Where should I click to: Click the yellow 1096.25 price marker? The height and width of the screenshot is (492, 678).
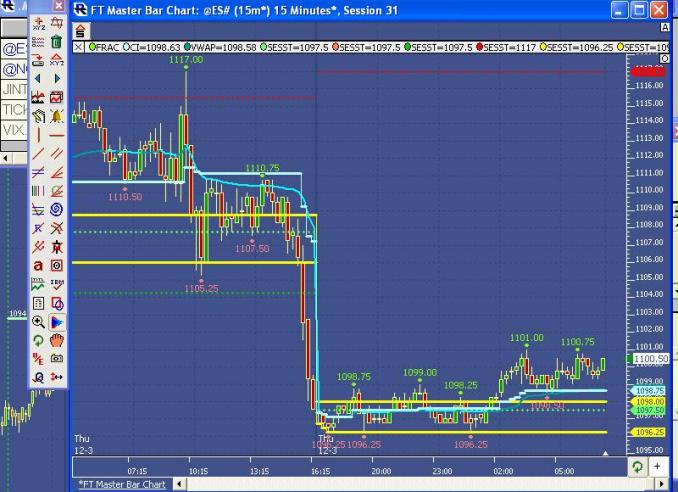649,432
